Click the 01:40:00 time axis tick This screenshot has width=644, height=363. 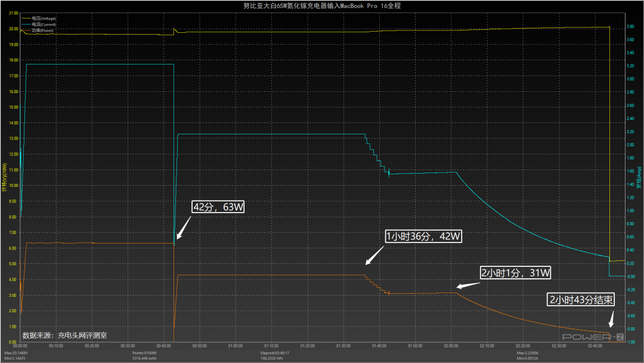[x=379, y=346]
